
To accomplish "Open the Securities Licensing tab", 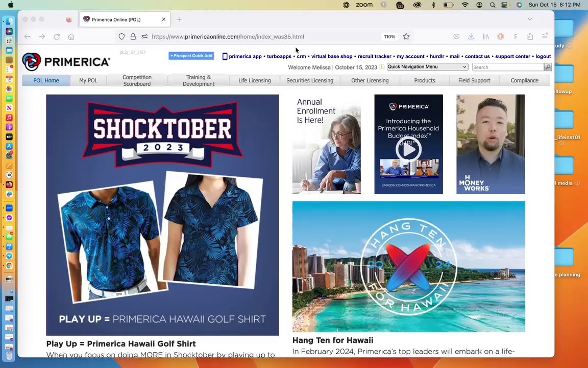I will click(x=310, y=80).
